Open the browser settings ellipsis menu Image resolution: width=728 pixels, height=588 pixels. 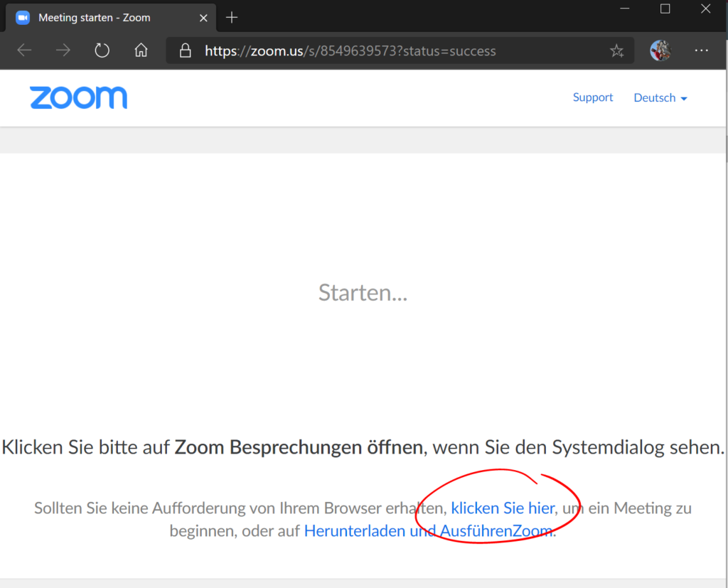(x=701, y=50)
